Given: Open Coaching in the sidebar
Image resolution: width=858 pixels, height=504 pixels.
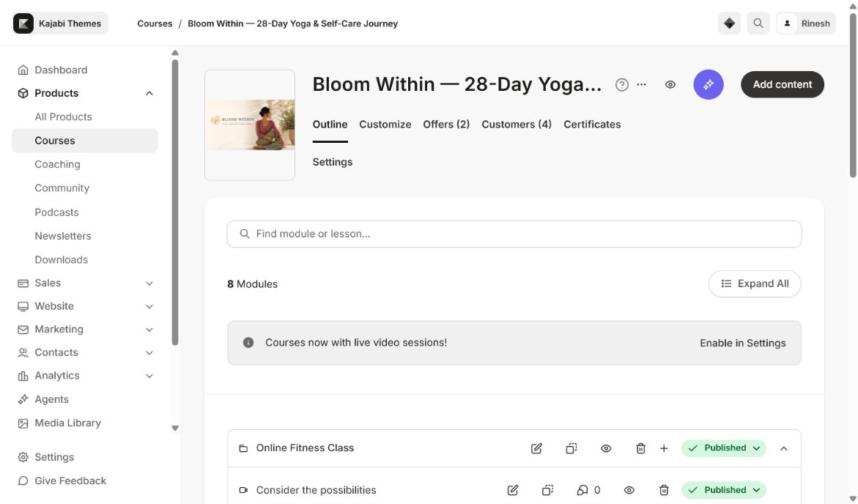Looking at the screenshot, I should [x=57, y=165].
